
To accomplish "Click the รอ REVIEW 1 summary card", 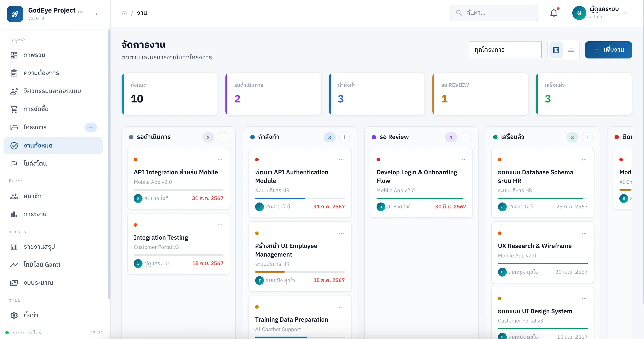I will [x=480, y=94].
